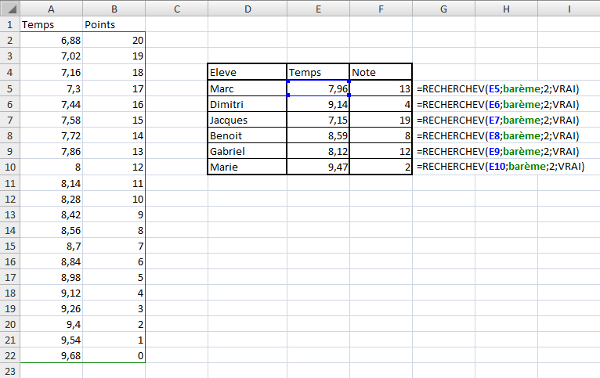Select the RECHERCHEV formula text for E10

coord(501,166)
